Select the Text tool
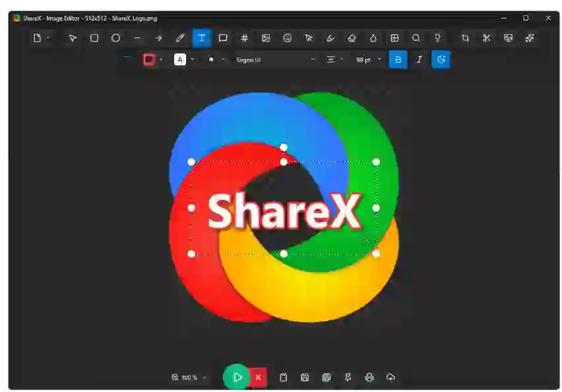This screenshot has width=562, height=392. tap(201, 38)
